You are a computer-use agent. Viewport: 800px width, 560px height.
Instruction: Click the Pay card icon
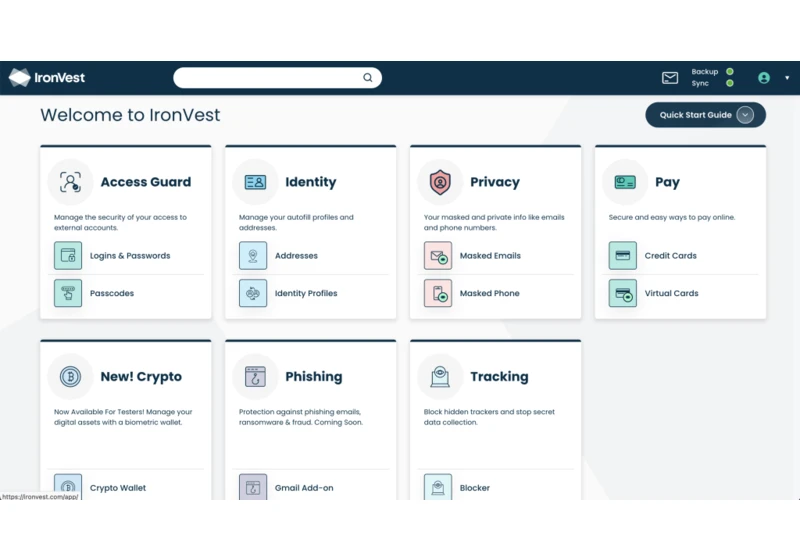pyautogui.click(x=624, y=182)
